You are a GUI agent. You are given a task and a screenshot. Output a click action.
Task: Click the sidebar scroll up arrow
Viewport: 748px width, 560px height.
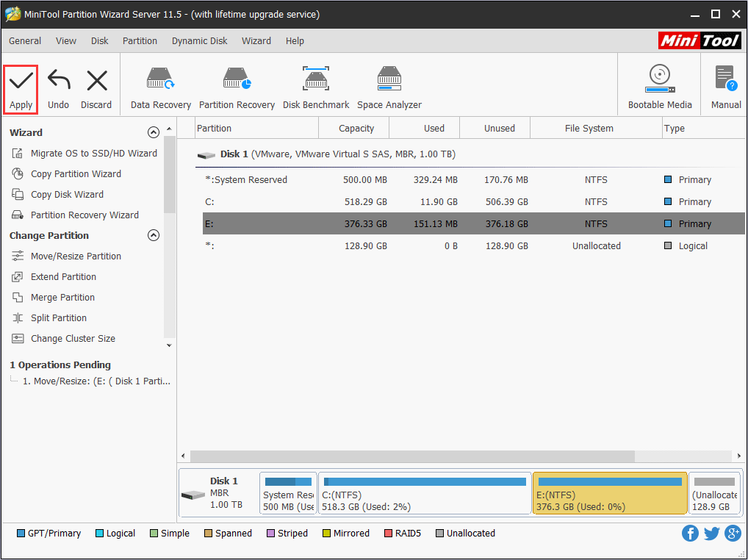[x=169, y=129]
